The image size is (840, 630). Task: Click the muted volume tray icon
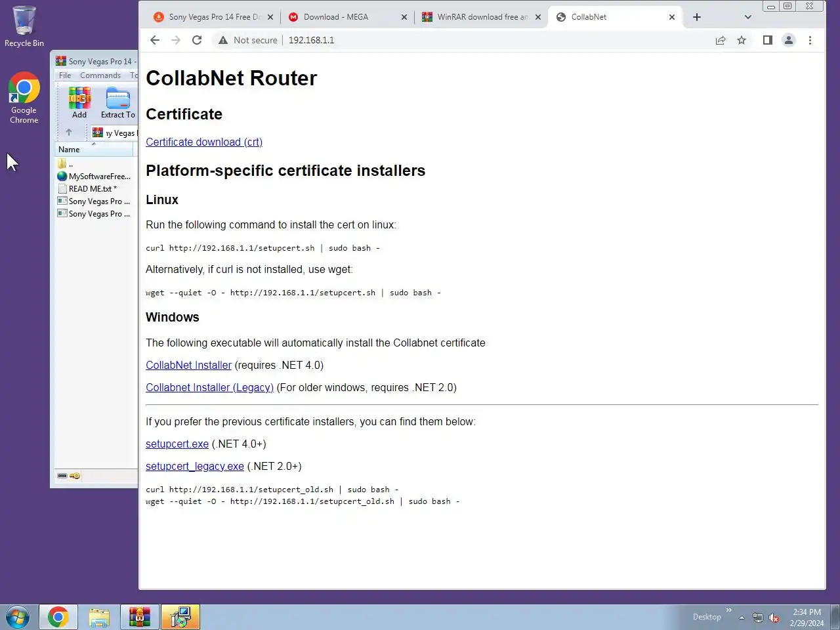coord(774,618)
